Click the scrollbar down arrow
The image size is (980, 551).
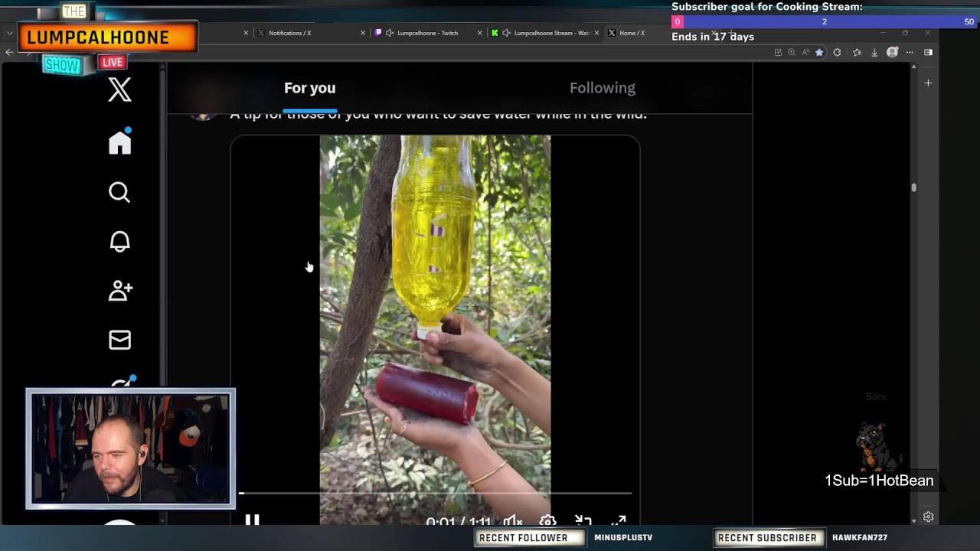tap(913, 520)
